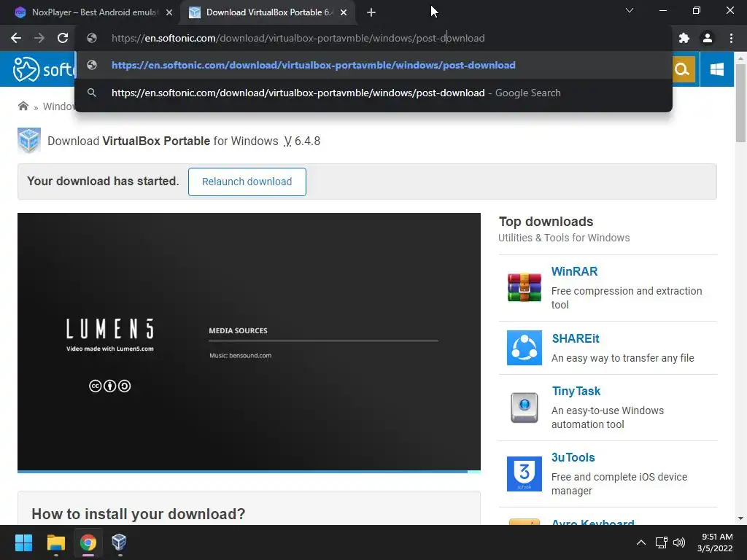Close the NoxPlayer tab
This screenshot has width=747, height=560.
pyautogui.click(x=169, y=12)
